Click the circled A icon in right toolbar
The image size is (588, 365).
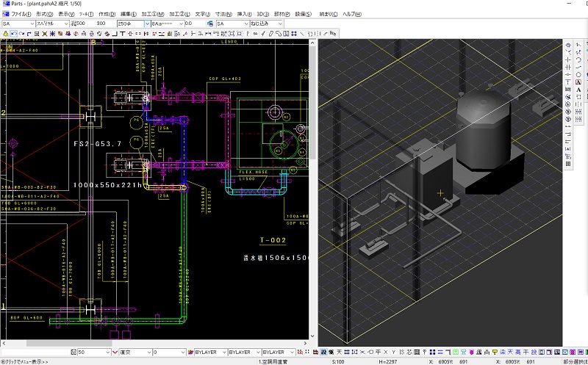click(x=568, y=104)
